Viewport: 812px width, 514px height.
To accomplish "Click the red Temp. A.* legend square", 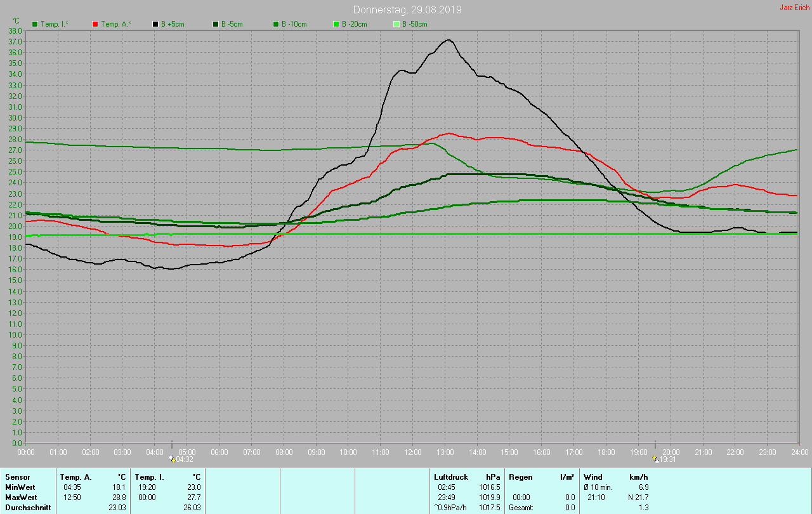I will (x=95, y=24).
